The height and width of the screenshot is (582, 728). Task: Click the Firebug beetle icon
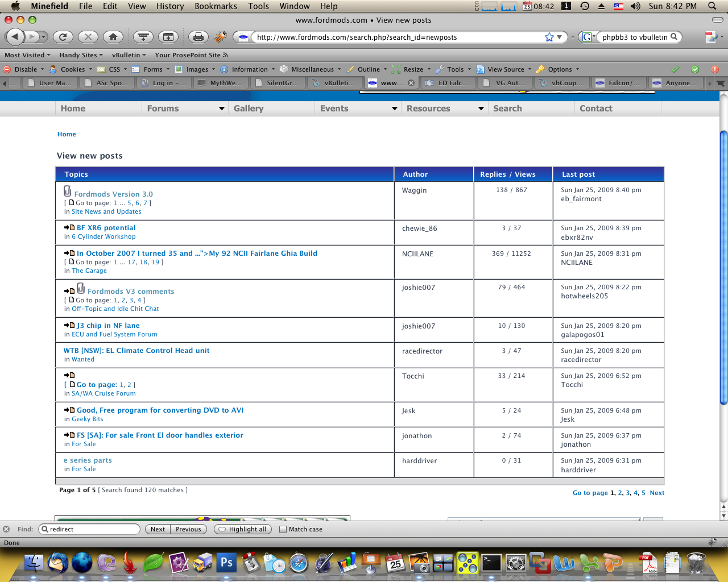click(x=220, y=37)
